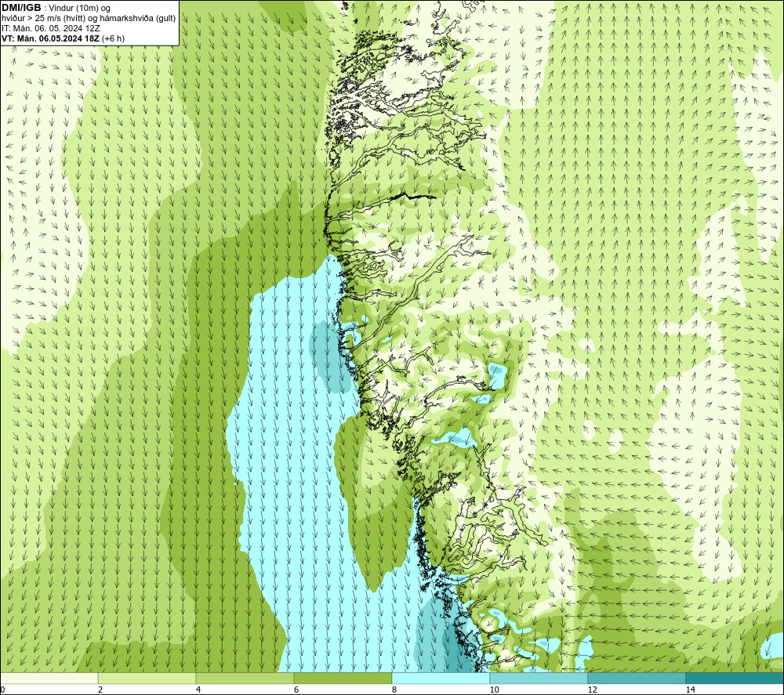Pick the color bar segment between 4 and 6
Image resolution: width=784 pixels, height=695 pixels.
pos(245,678)
